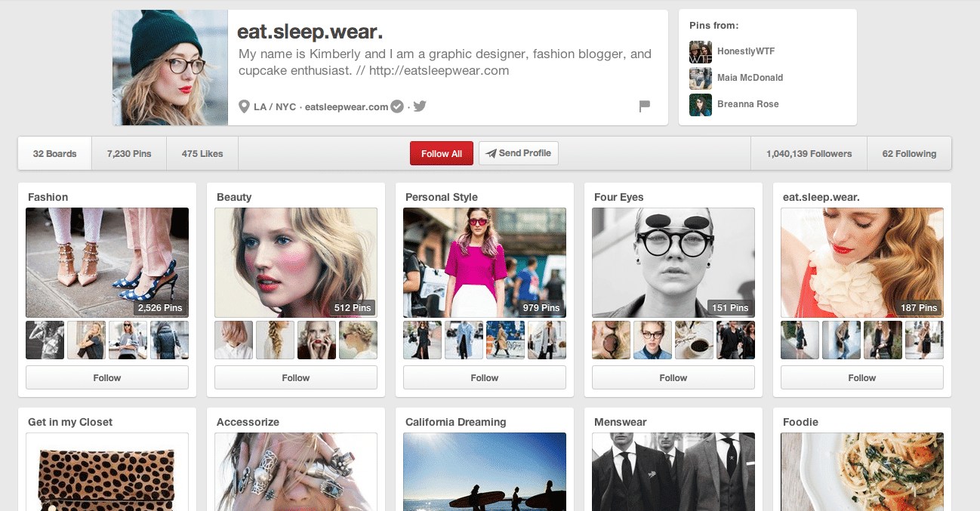Click the 979 Pins count badge
The image size is (980, 511).
point(541,307)
